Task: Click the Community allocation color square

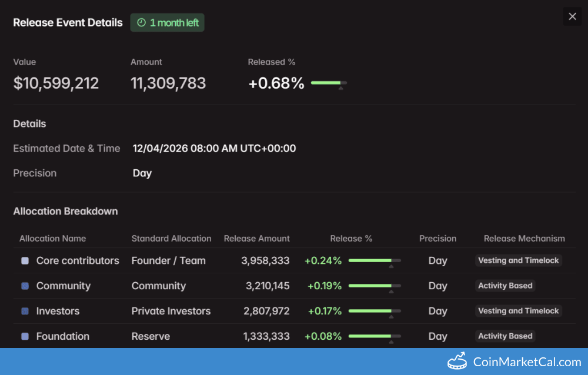Action: pos(25,286)
